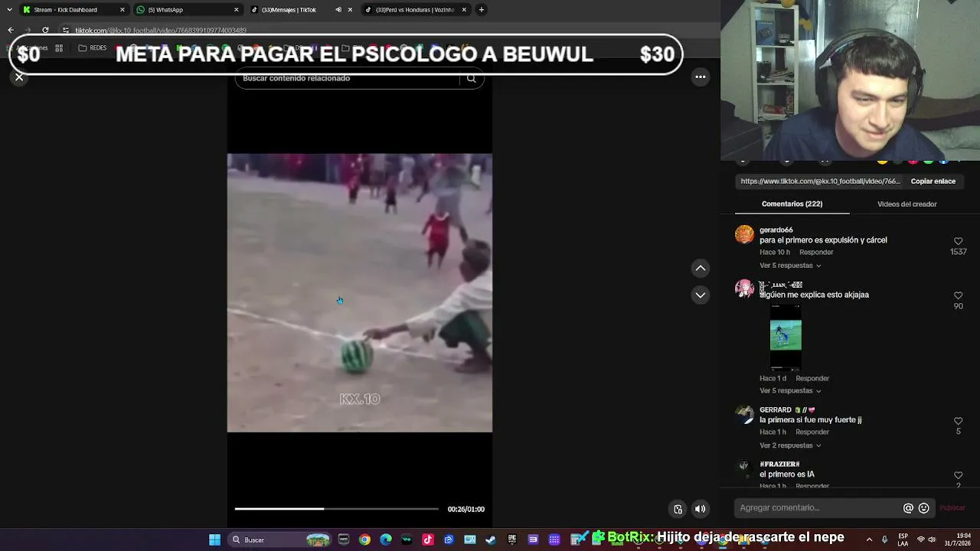980x551 pixels.
Task: Go to the next video
Action: point(701,295)
